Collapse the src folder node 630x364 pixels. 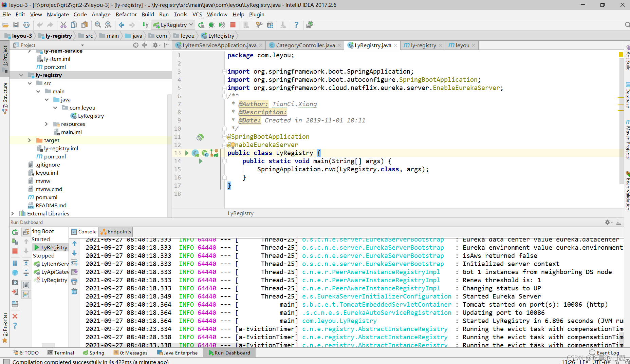pos(30,83)
